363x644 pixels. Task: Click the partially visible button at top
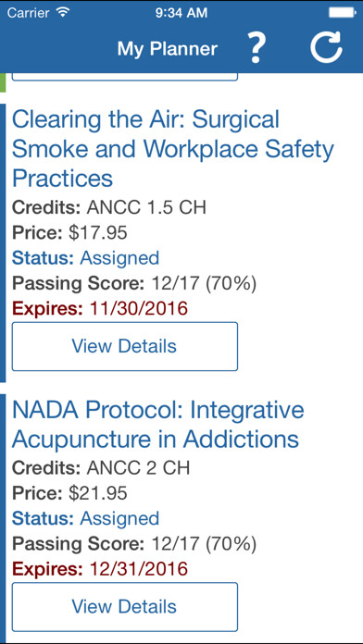[125, 77]
